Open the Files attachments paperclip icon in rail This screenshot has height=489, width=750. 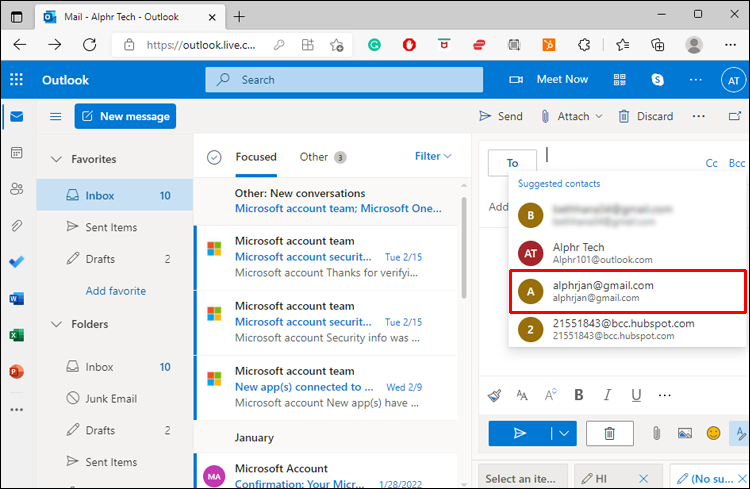pos(17,225)
